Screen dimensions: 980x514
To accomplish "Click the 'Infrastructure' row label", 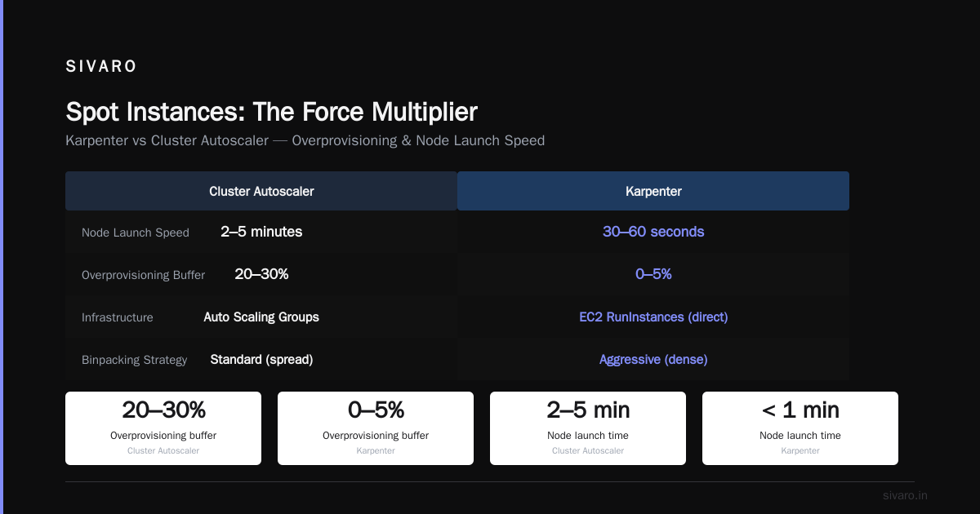I will (118, 317).
